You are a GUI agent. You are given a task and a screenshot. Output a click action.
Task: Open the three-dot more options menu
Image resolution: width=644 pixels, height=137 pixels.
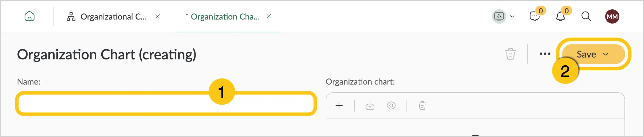click(x=545, y=54)
